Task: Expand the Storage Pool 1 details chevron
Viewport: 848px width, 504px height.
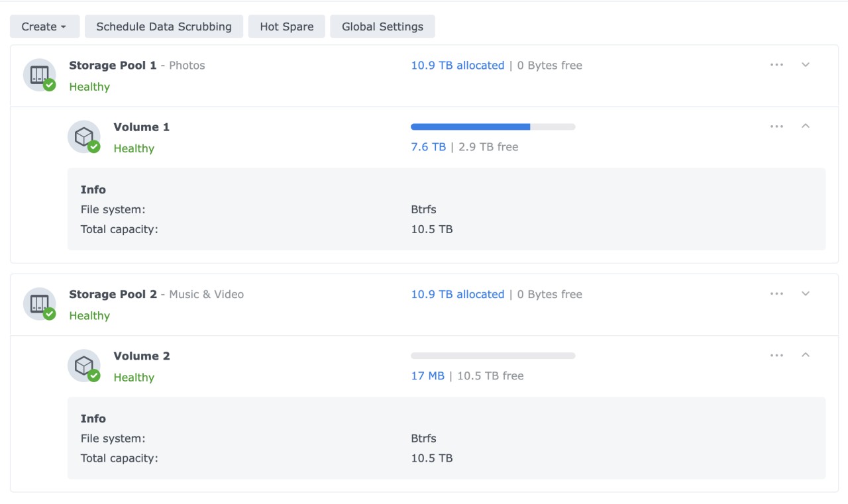Action: [806, 64]
